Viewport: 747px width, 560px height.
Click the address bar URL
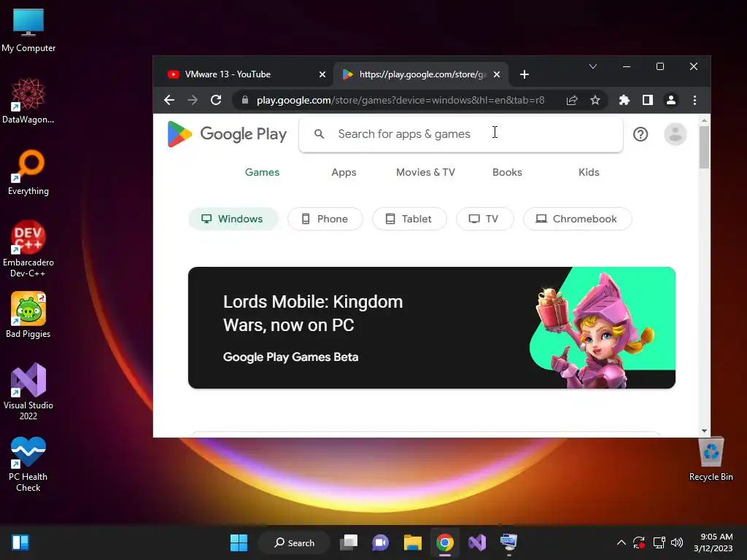point(400,100)
